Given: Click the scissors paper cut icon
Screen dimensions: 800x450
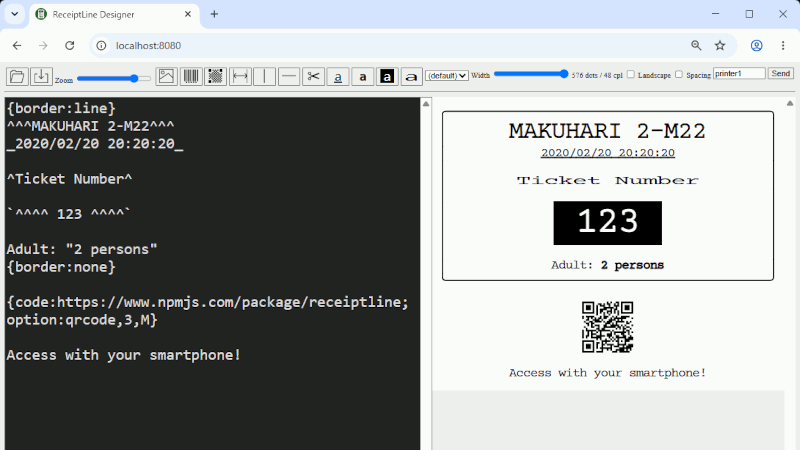Looking at the screenshot, I should tap(313, 77).
